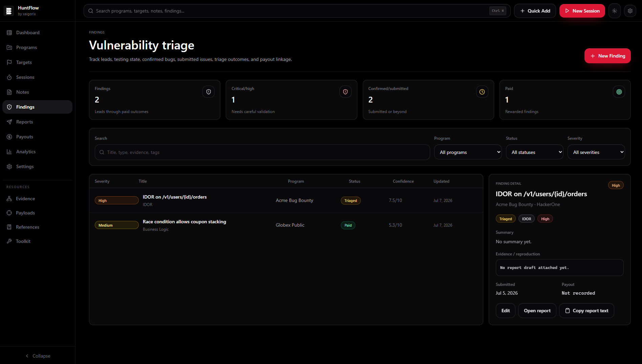Select Race condition allows coupon stacking row
Image resolution: width=642 pixels, height=364 pixels.
pyautogui.click(x=286, y=225)
